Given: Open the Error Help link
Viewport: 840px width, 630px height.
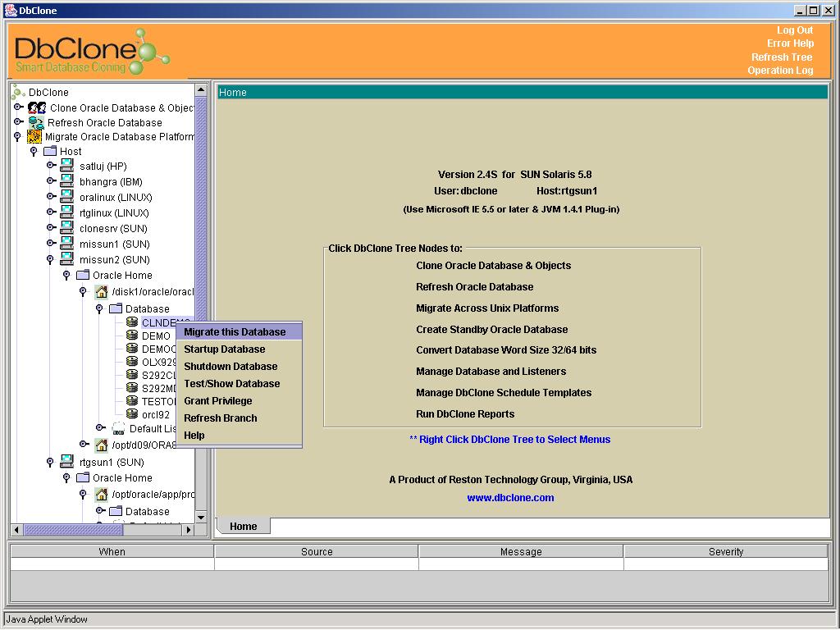Looking at the screenshot, I should tap(790, 43).
